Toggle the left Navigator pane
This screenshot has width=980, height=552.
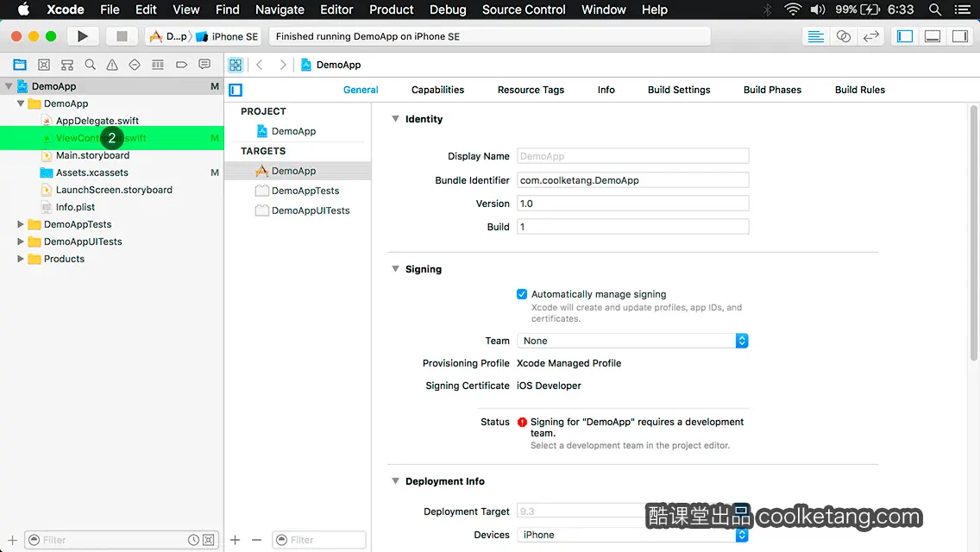905,36
